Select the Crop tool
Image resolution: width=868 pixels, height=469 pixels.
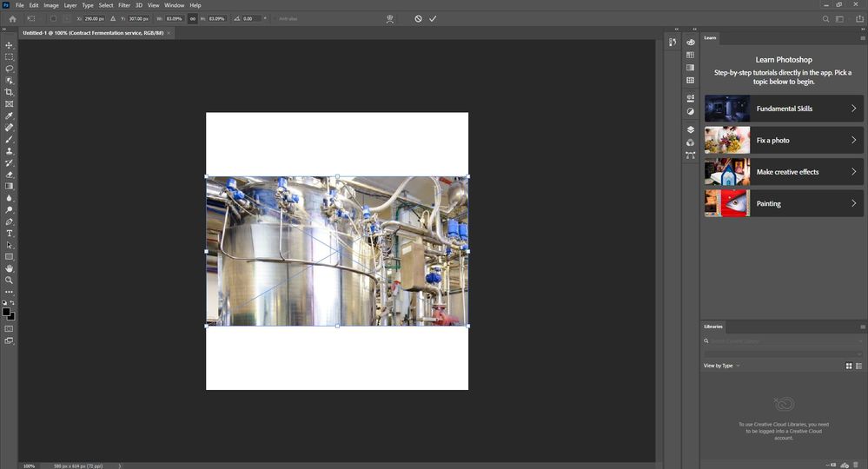pos(10,92)
